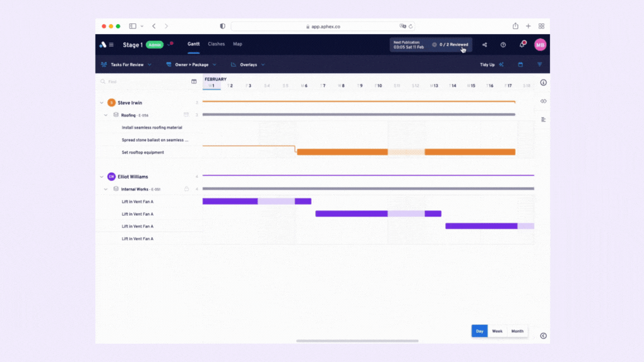The width and height of the screenshot is (644, 362).
Task: Collapse the Internal Works package
Action: [x=106, y=189]
